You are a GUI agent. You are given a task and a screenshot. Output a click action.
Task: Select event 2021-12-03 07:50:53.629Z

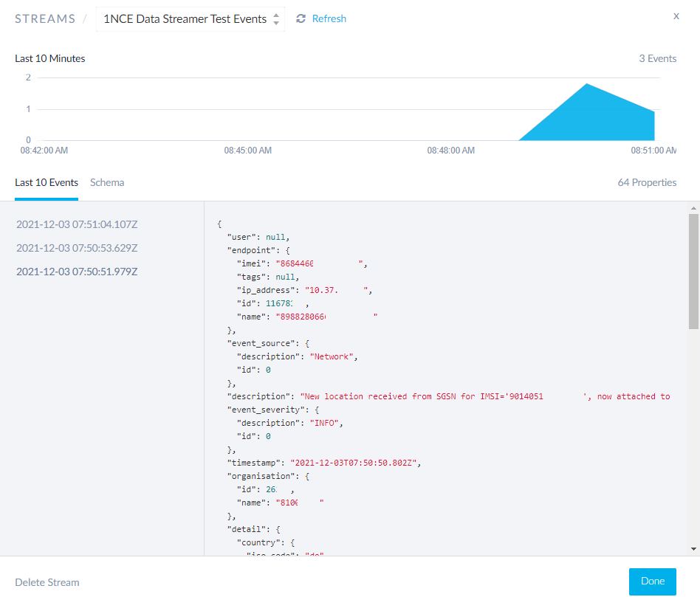[77, 248]
